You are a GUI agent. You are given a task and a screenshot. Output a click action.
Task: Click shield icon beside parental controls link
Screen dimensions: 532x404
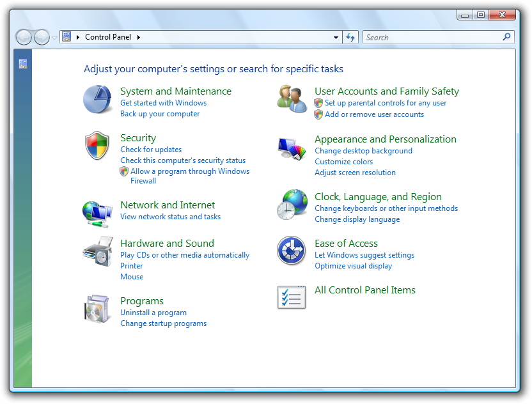pyautogui.click(x=318, y=103)
